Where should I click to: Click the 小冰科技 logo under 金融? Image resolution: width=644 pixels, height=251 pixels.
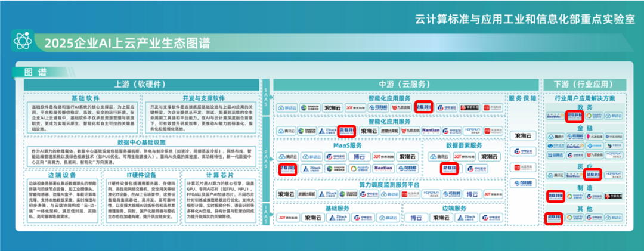coord(595,137)
